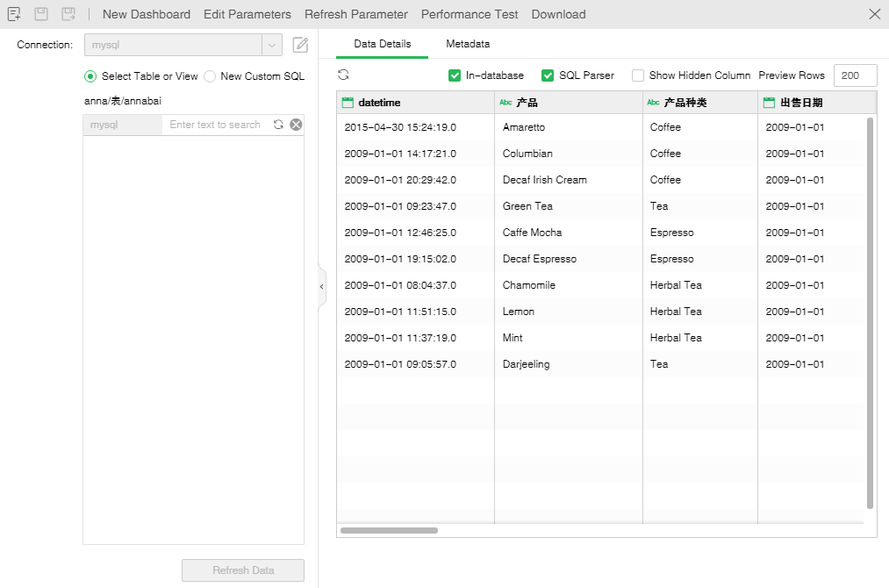
Task: Enable Show Hidden Column checkbox
Action: click(x=638, y=75)
